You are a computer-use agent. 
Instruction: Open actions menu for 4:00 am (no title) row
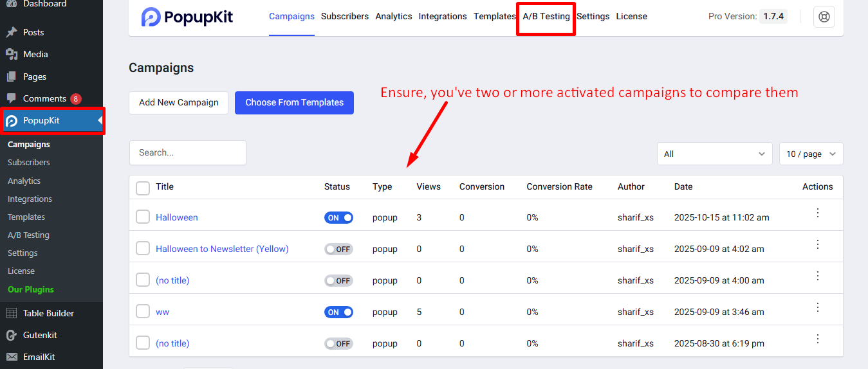818,276
